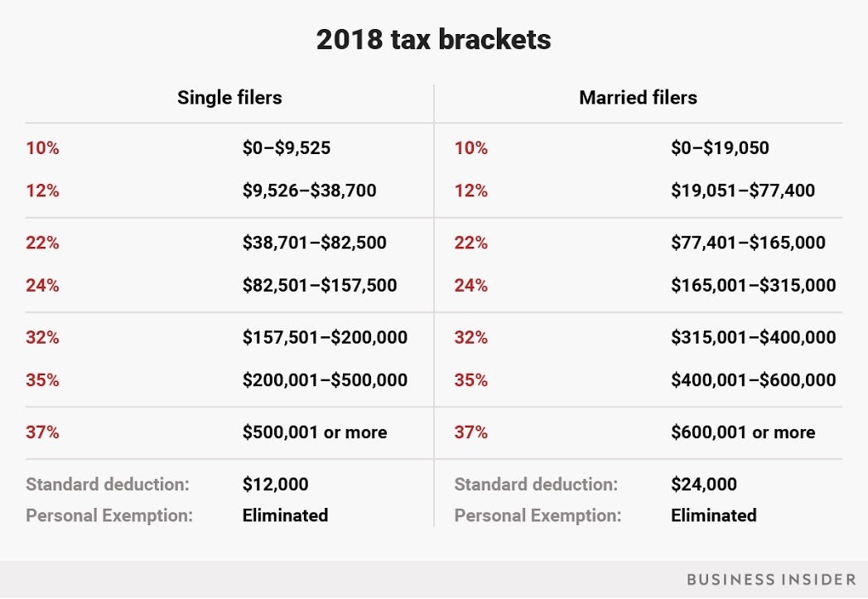Click the $0–$19,050 married filer range

click(720, 148)
